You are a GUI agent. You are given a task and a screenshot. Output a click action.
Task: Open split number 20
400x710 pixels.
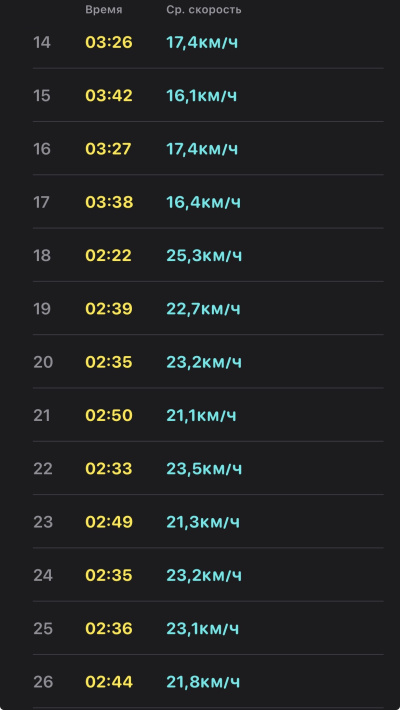[208, 362]
